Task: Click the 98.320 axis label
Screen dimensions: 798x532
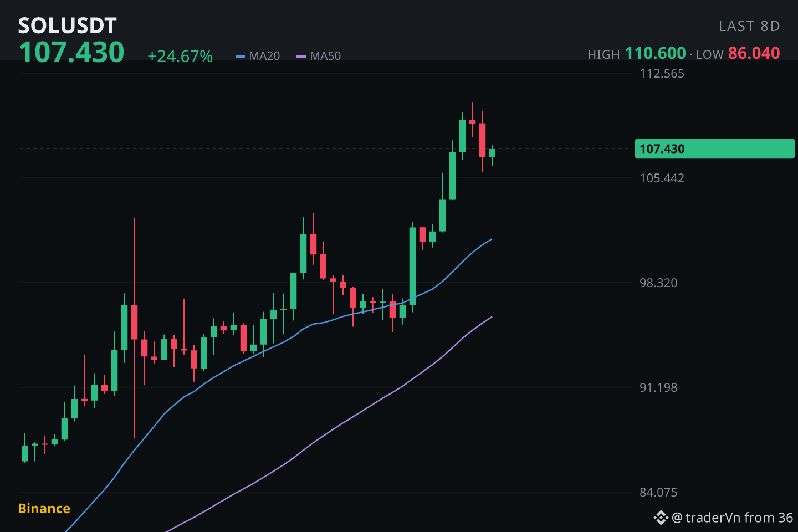Action: (658, 283)
